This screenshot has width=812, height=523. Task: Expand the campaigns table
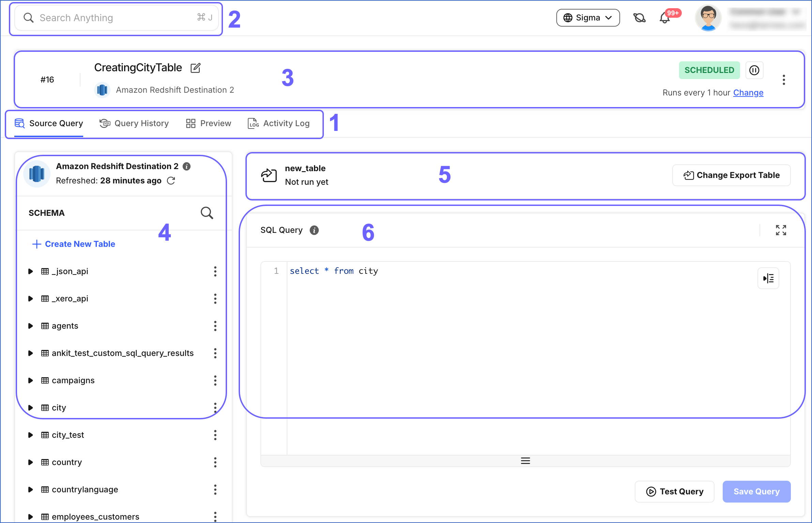tap(30, 380)
